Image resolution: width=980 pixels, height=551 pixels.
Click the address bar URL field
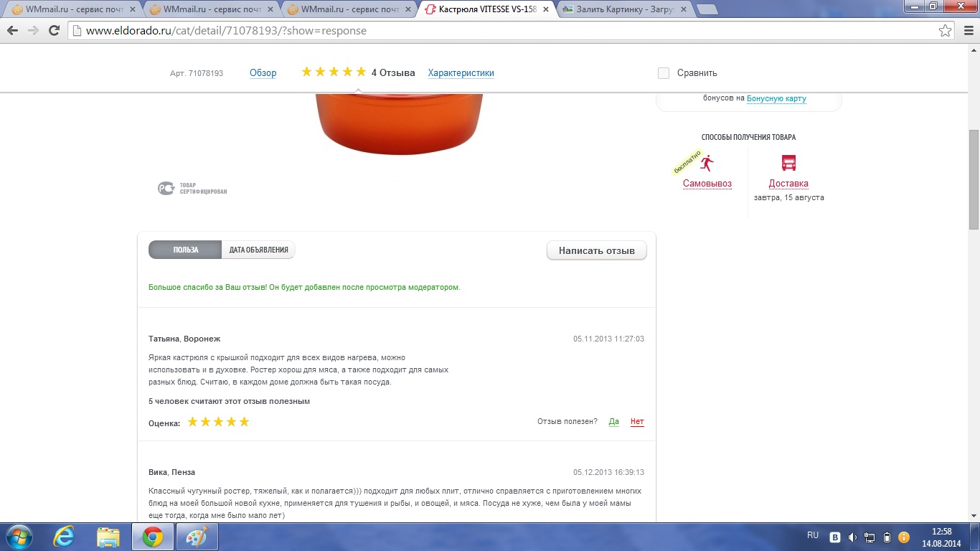click(502, 31)
